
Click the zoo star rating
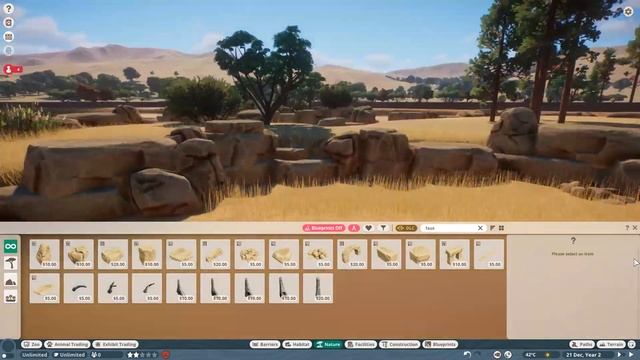click(142, 355)
